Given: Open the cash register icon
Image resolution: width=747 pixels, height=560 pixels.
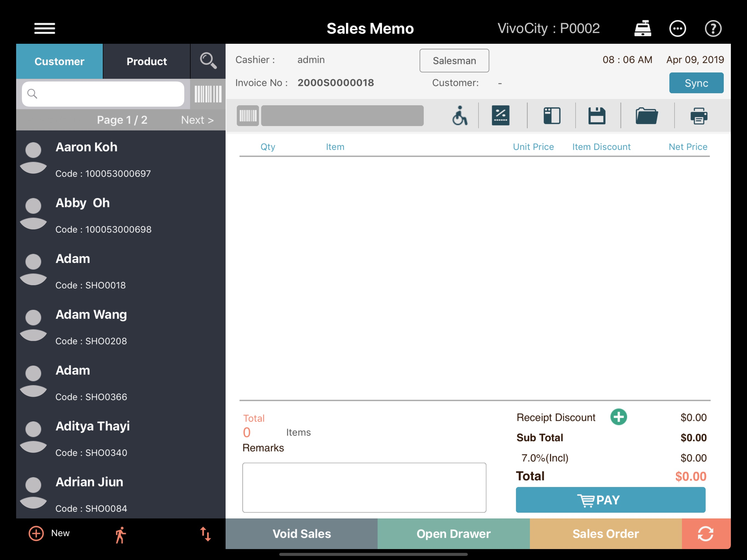Looking at the screenshot, I should [642, 28].
